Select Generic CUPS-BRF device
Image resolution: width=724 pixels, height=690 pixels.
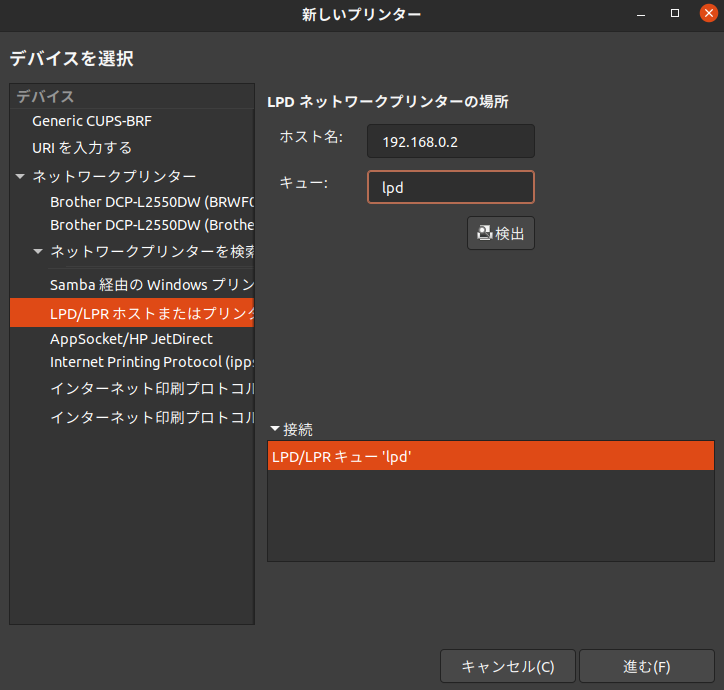(92, 121)
